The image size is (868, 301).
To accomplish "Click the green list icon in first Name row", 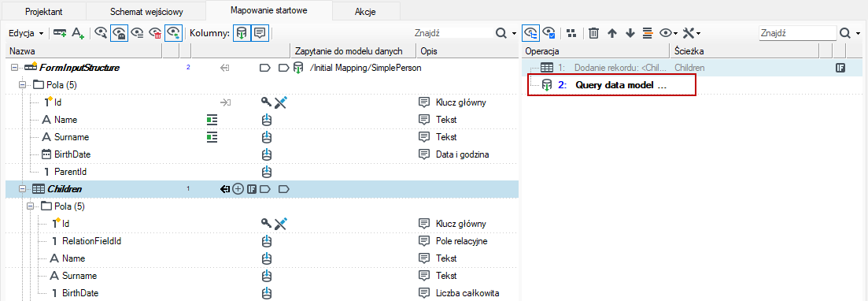I will pyautogui.click(x=212, y=120).
